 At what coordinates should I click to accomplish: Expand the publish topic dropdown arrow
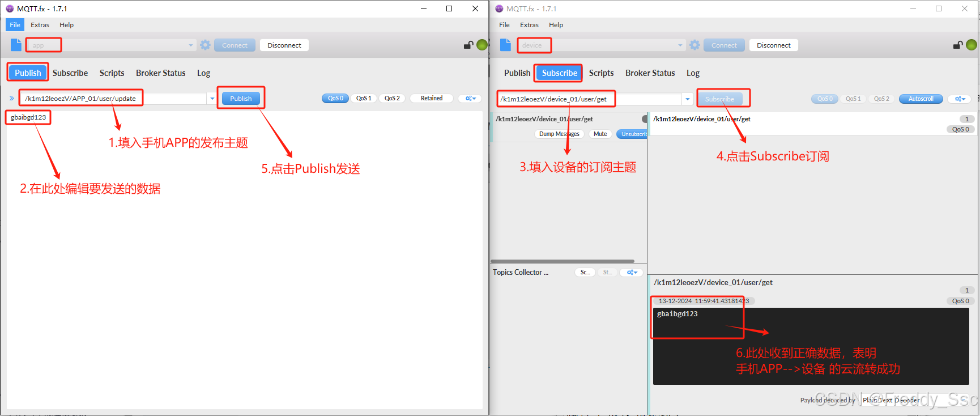(x=212, y=98)
